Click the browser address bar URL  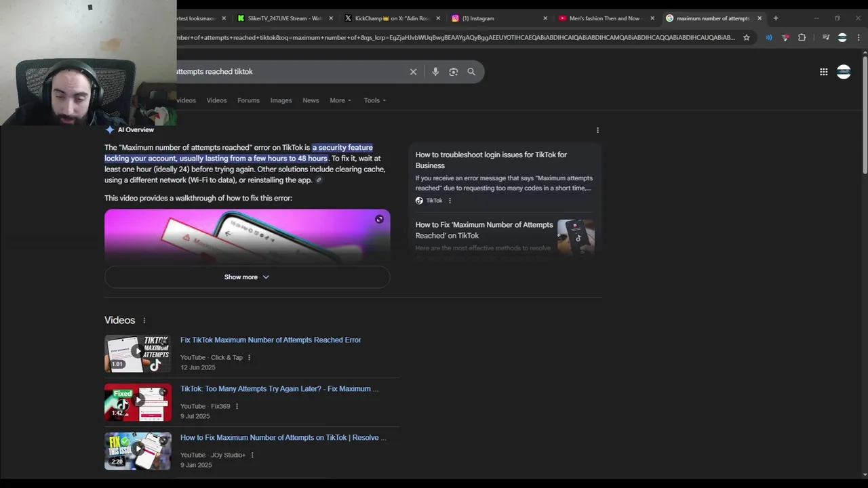coord(454,37)
